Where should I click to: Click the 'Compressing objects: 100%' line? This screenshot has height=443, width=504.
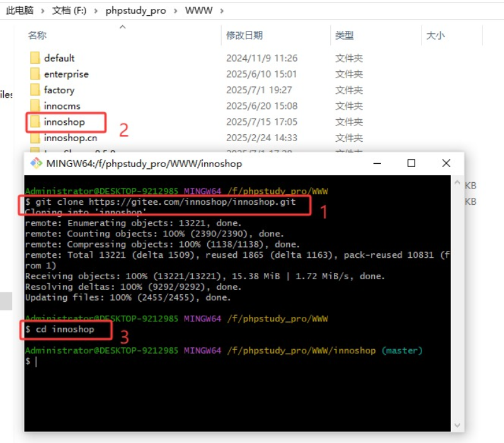pyautogui.click(x=163, y=245)
